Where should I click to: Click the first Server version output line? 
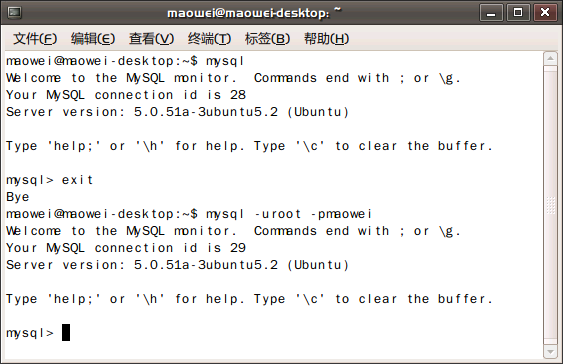pyautogui.click(x=177, y=112)
